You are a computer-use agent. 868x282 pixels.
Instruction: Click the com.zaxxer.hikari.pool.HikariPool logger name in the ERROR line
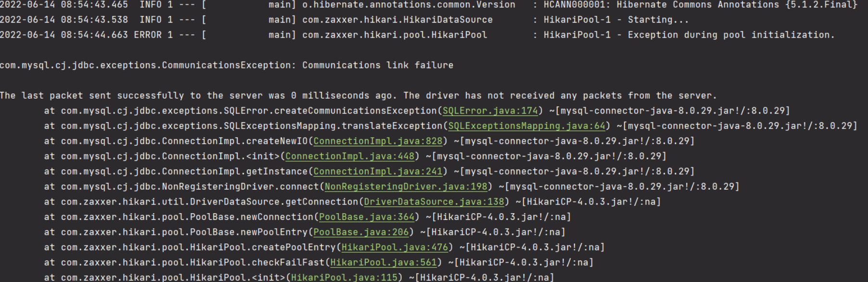pyautogui.click(x=395, y=35)
